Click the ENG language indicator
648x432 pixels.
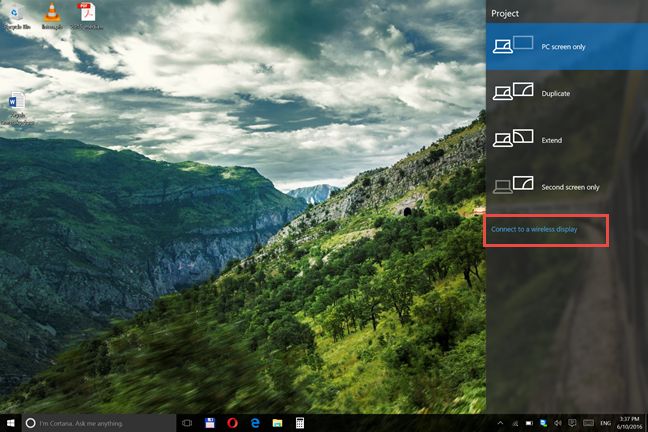[x=605, y=423]
